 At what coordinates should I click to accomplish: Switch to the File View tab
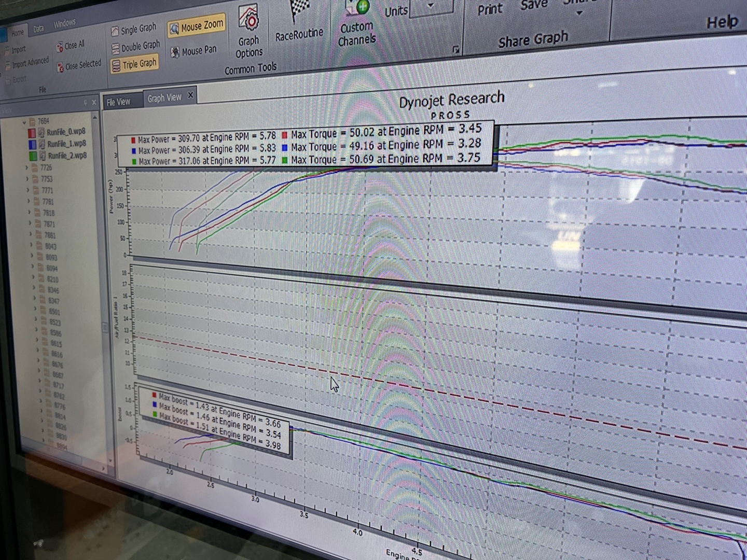pyautogui.click(x=118, y=102)
